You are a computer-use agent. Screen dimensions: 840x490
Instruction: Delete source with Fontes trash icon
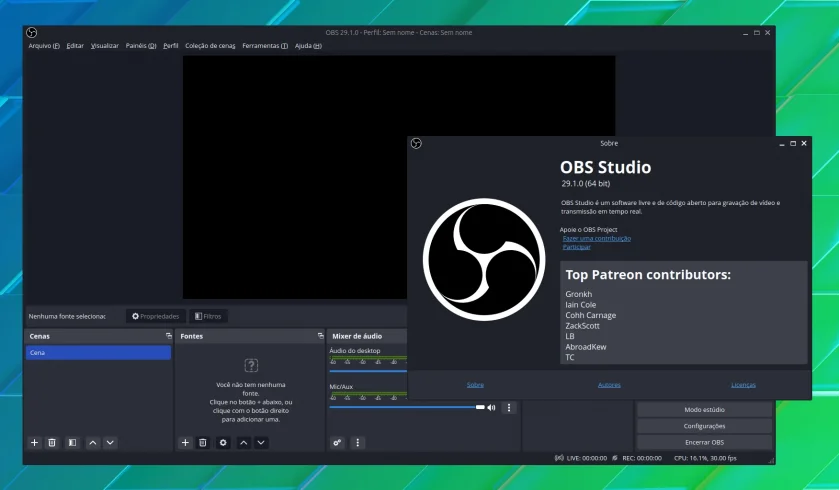(202, 443)
